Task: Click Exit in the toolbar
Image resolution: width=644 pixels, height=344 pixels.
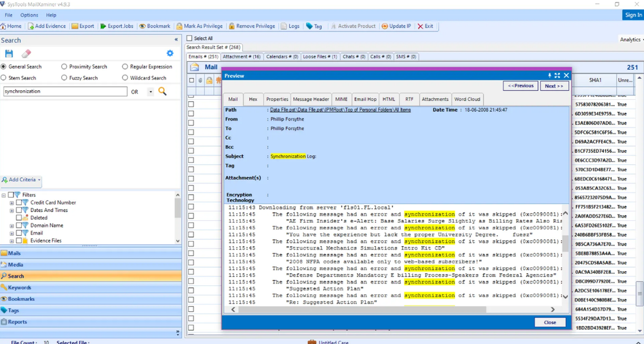Action: pyautogui.click(x=426, y=26)
